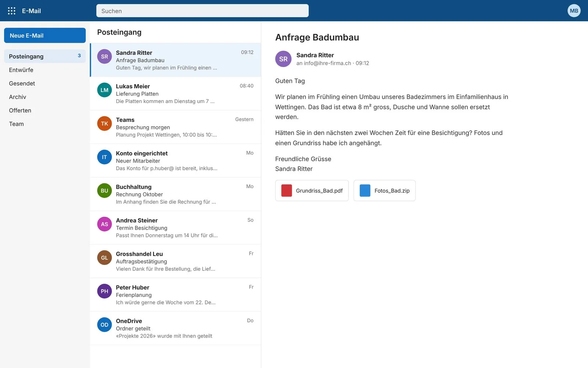The height and width of the screenshot is (368, 588).
Task: Open the Rechnung Oktober email
Action: tap(175, 194)
